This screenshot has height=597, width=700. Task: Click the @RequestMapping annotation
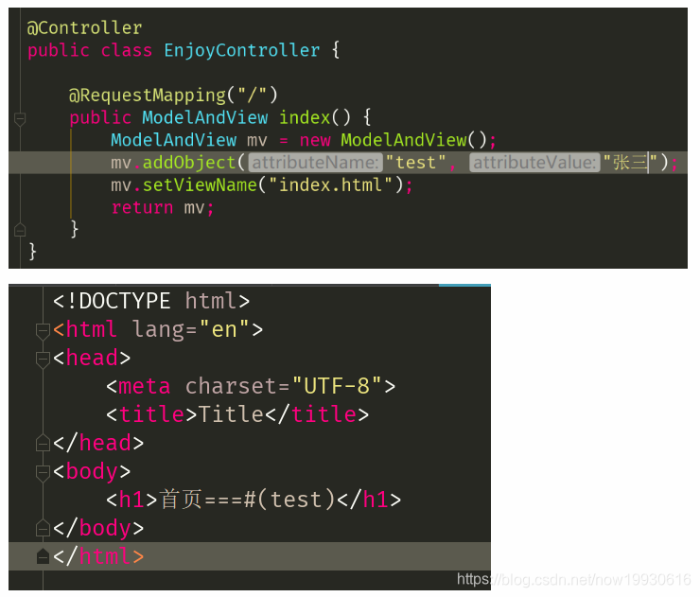(x=148, y=96)
